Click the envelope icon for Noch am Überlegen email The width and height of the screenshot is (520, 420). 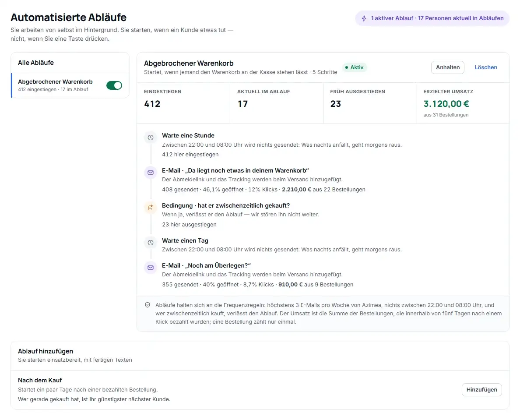151,268
